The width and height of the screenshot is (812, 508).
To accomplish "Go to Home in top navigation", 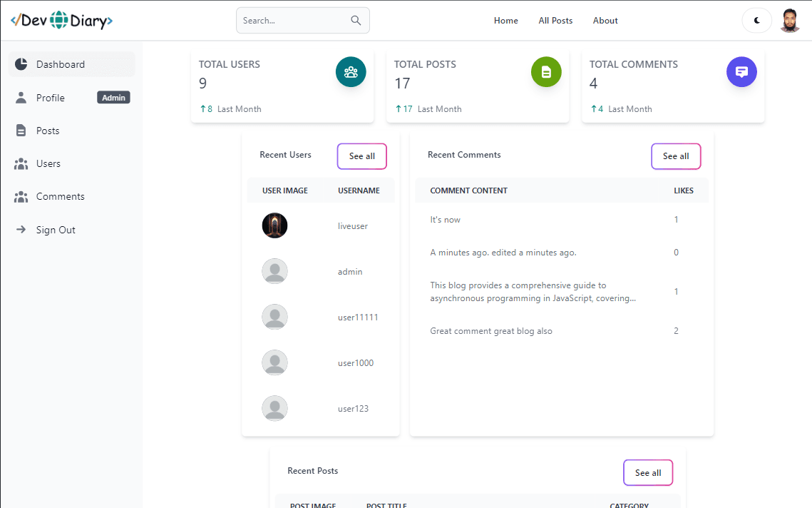I will point(505,21).
